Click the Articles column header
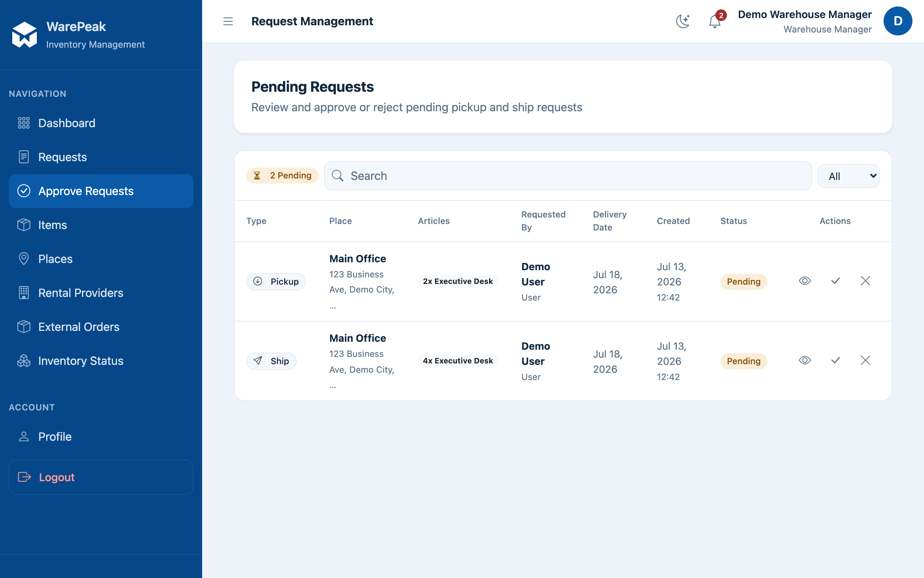924x578 pixels. [434, 221]
